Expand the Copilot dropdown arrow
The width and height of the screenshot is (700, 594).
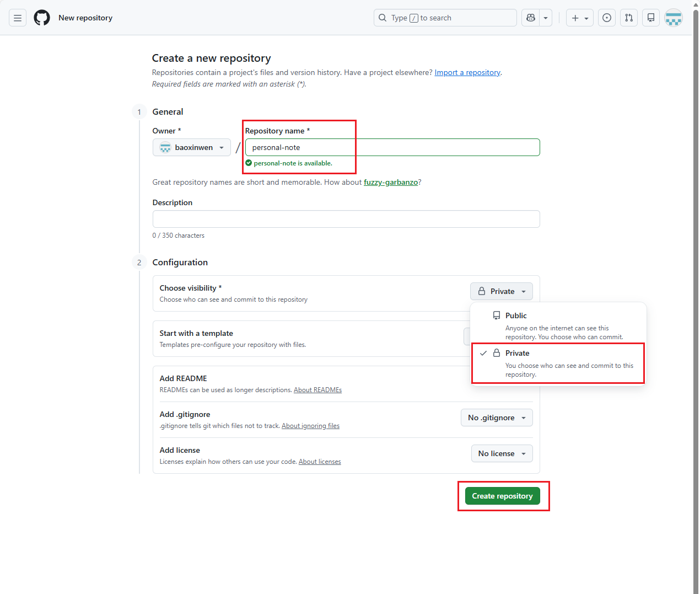point(546,18)
